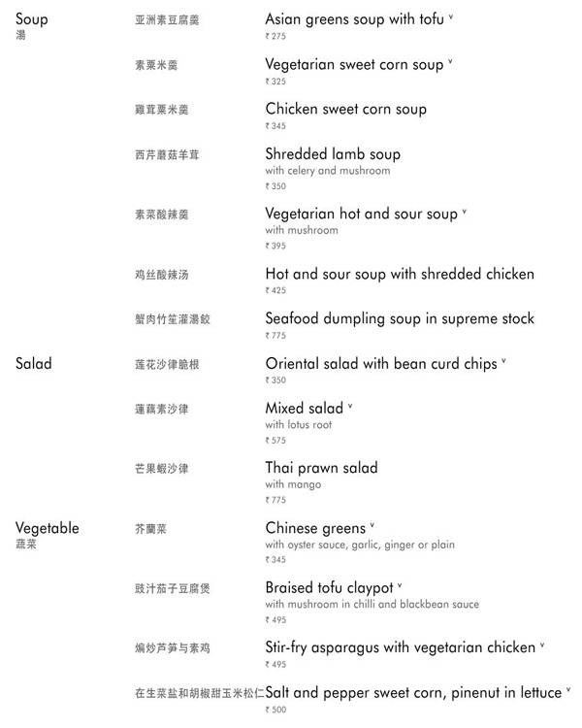Choose Hot and sour soup with shredded chicken
This screenshot has width=582, height=728.
pos(400,274)
